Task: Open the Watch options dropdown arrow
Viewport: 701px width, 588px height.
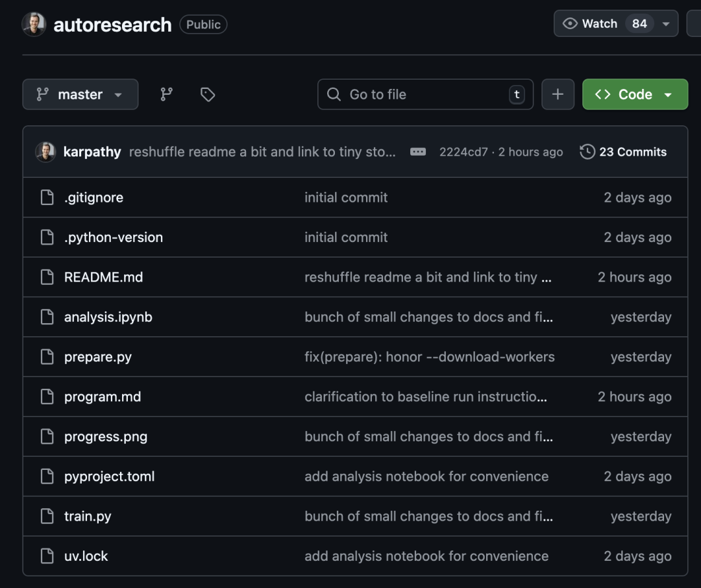Action: (x=666, y=24)
